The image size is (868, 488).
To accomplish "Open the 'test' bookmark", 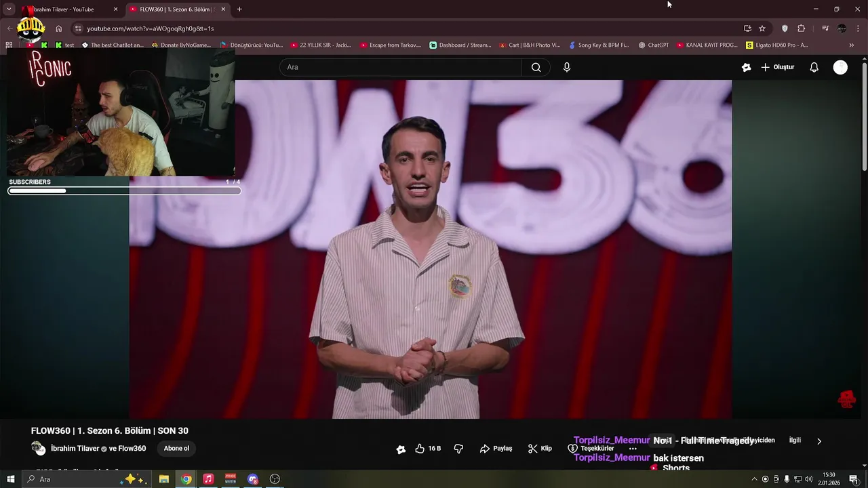I will pos(65,45).
